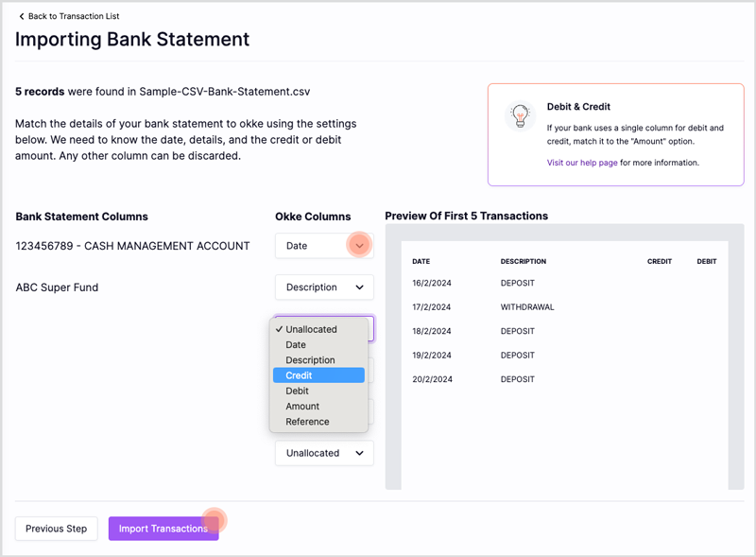Screen dimensions: 756x557
Task: Click the Date dropdown chevron icon
Action: pyautogui.click(x=359, y=246)
